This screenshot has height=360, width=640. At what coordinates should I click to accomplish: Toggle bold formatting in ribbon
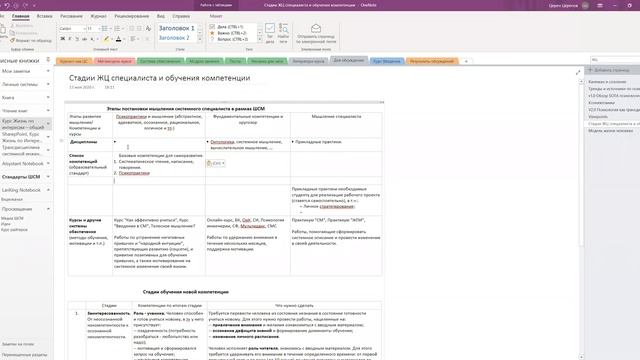[62, 39]
